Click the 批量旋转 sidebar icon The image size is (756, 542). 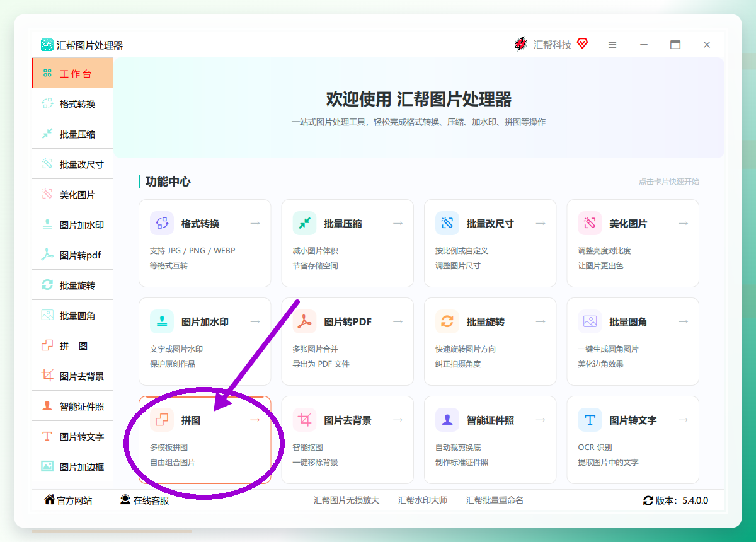47,285
